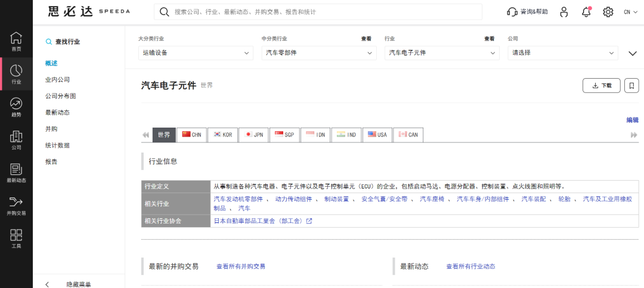
Task: Select the JPN country tab
Action: (x=254, y=135)
